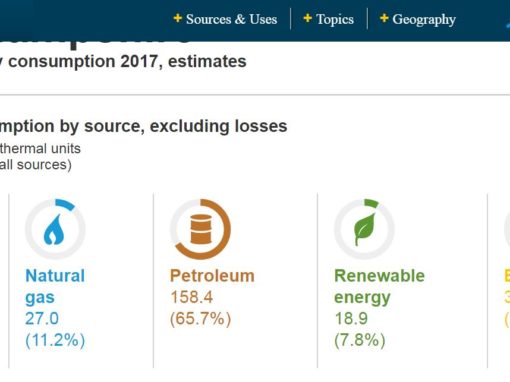The image size is (510, 382).
Task: Select the Petroleum label
Action: 212,276
